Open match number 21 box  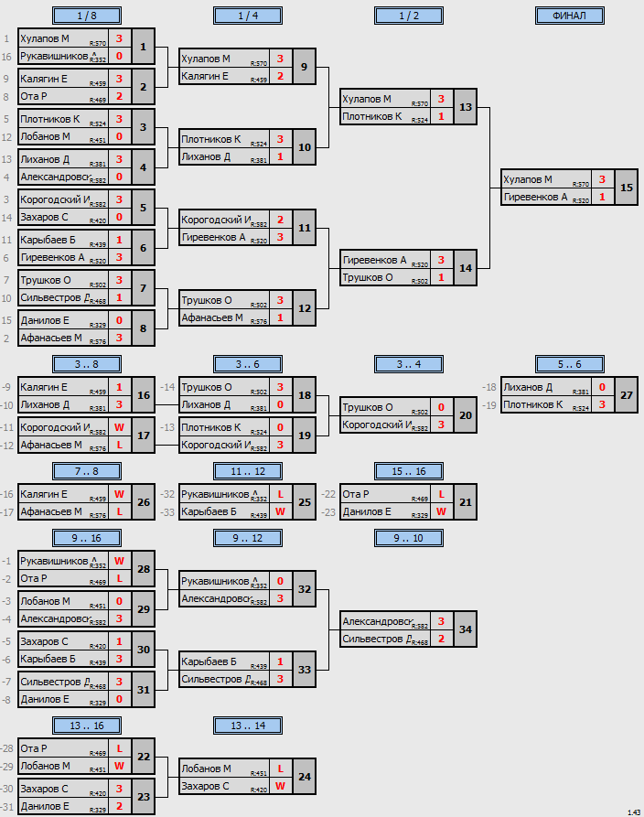point(466,502)
